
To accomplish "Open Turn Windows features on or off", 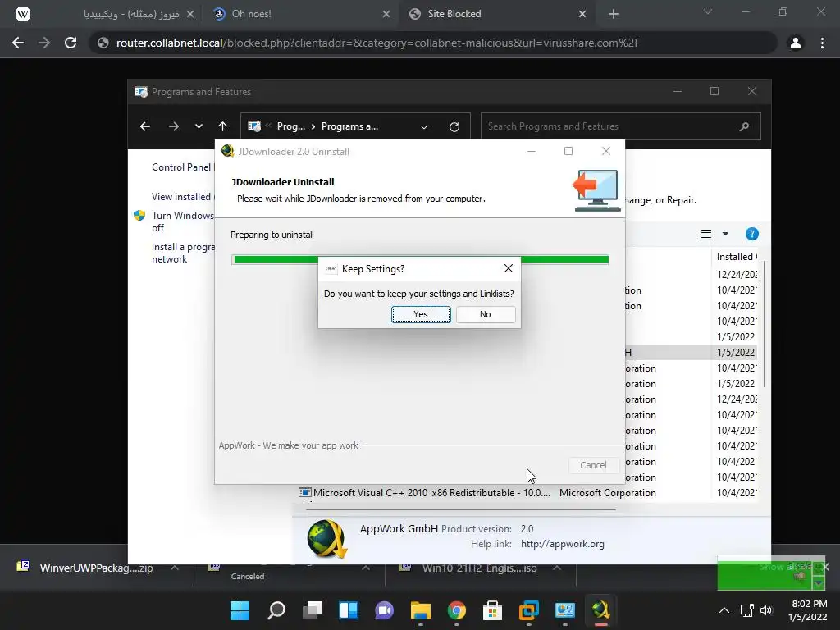I will tap(182, 221).
